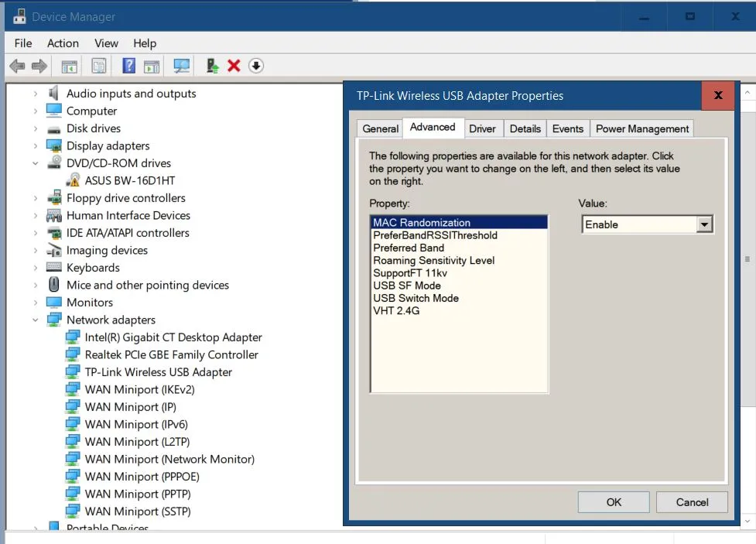Select Intel(R) Gigabit CT Desktop Adapter

(173, 337)
